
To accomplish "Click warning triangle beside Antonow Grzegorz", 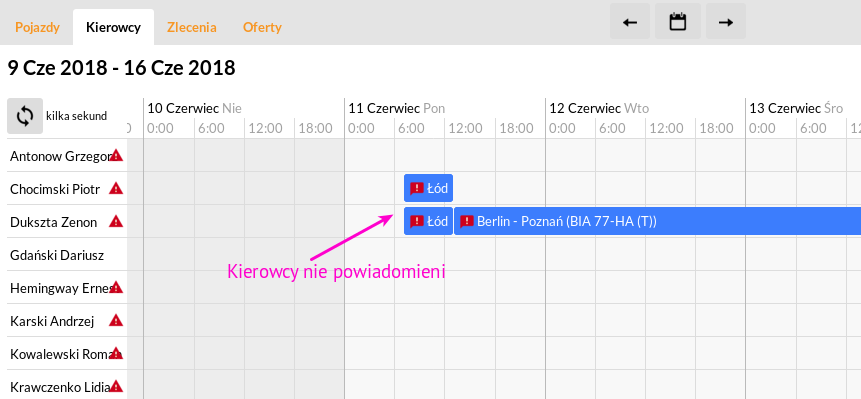I will [116, 155].
